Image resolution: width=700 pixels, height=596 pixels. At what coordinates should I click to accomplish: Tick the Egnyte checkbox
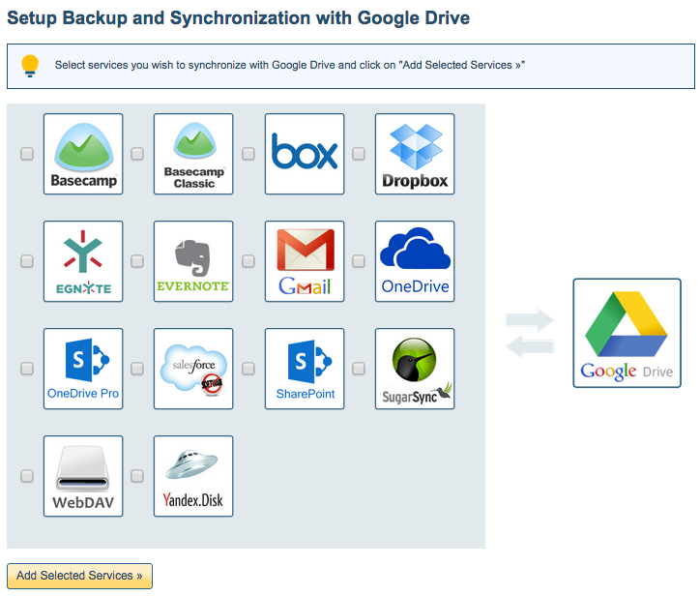tap(27, 261)
